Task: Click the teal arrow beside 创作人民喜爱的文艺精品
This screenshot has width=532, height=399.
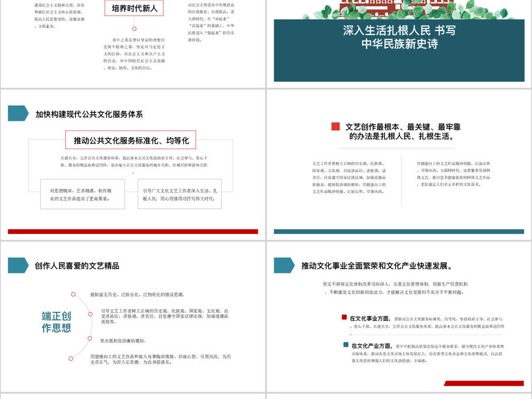Action: coord(18,265)
